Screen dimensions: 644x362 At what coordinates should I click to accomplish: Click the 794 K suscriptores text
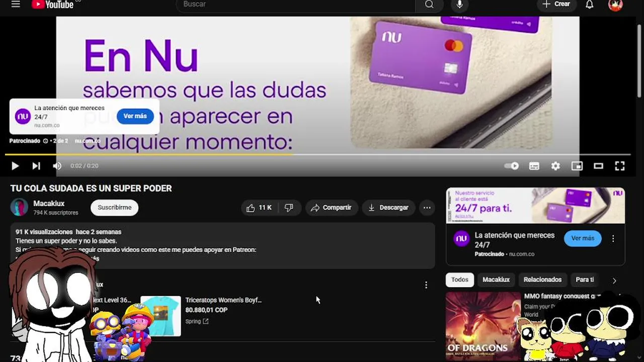[x=56, y=213]
